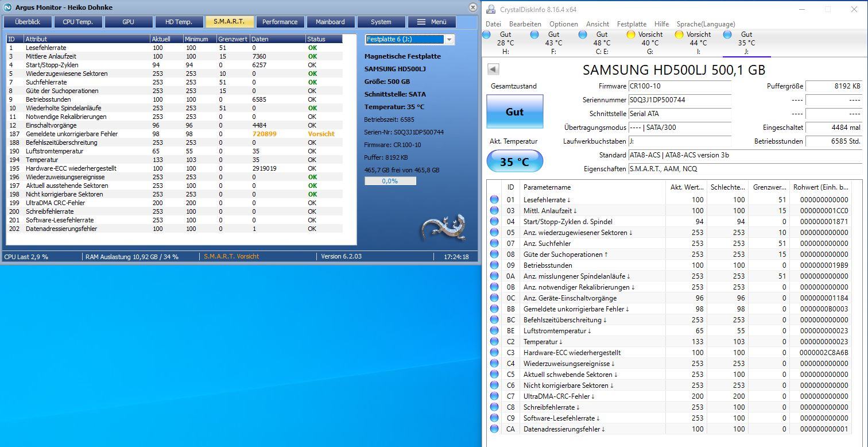Select the S.M.A.R.T. tab
This screenshot has height=447, width=868.
(230, 22)
